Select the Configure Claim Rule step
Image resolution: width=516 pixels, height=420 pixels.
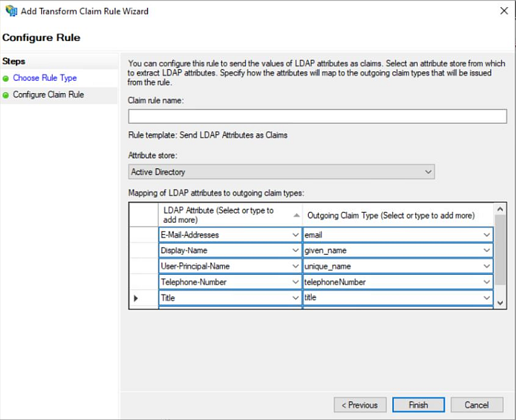[x=48, y=95]
